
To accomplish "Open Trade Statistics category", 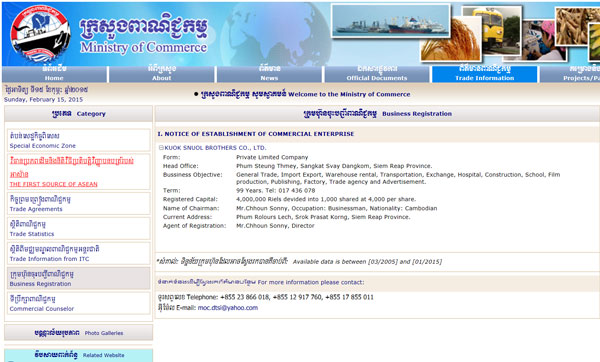I will click(x=78, y=228).
